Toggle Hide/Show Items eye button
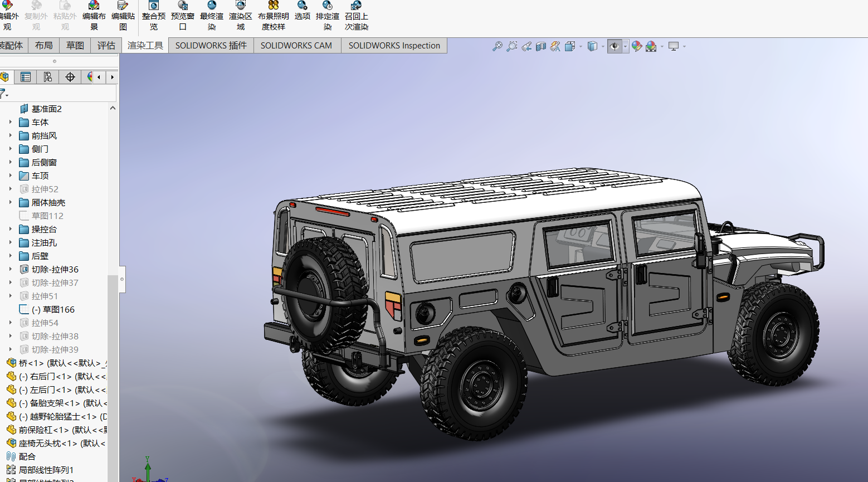 [x=615, y=46]
